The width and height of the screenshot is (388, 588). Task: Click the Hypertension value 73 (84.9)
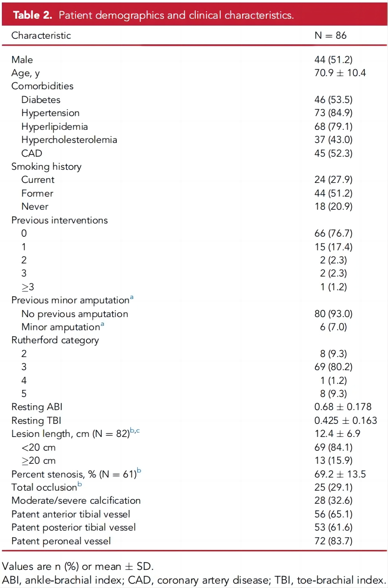click(x=333, y=113)
